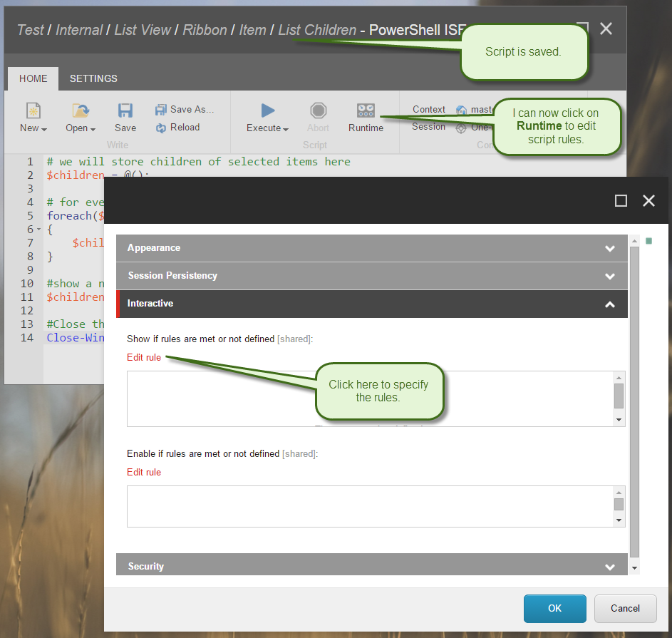Confirm dialog with OK button

coord(554,608)
